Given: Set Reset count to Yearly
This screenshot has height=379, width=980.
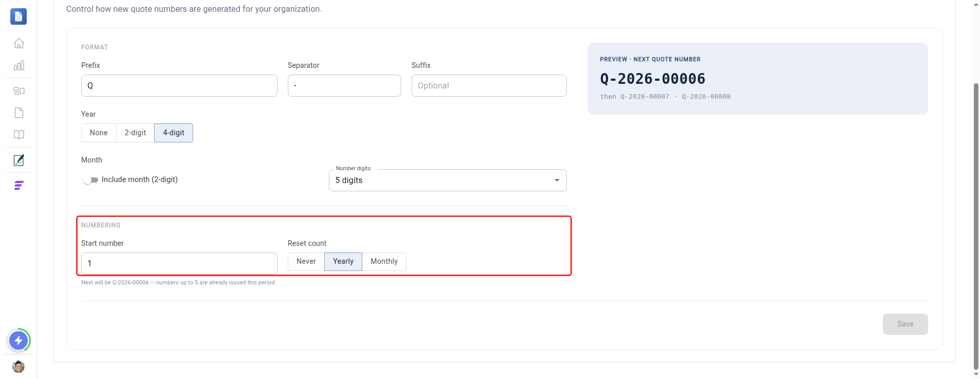Looking at the screenshot, I should 343,261.
